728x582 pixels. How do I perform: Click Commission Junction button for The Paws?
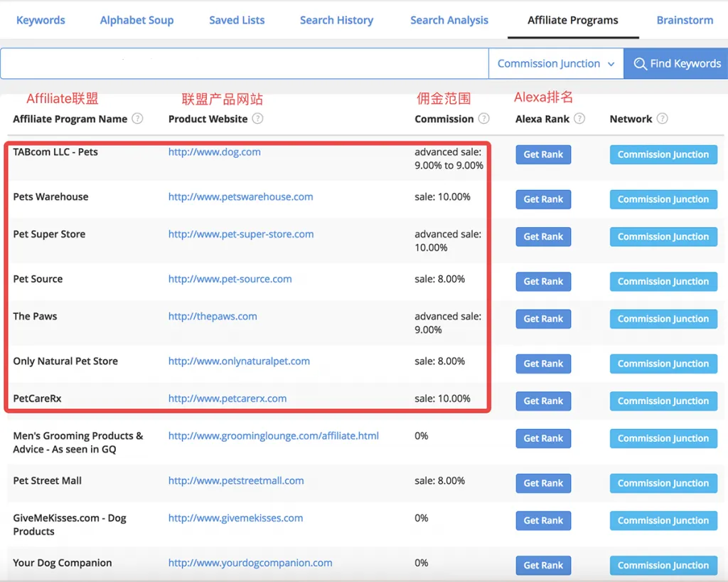click(663, 319)
